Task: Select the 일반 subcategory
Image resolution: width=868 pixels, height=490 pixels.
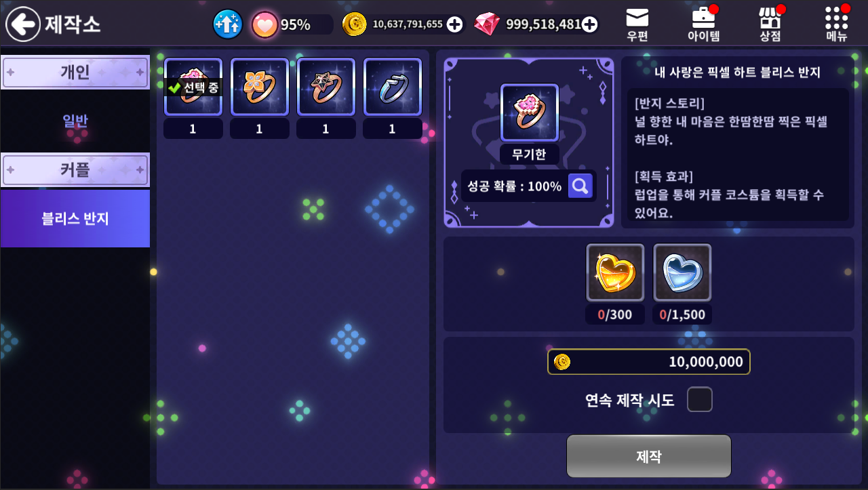Action: (x=75, y=121)
